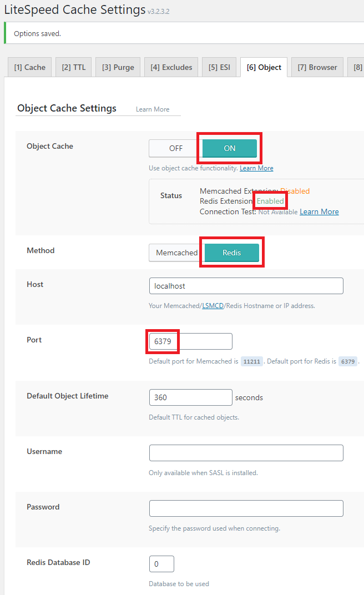The width and height of the screenshot is (364, 595).
Task: Turn Object Cache OFF
Action: click(x=175, y=148)
